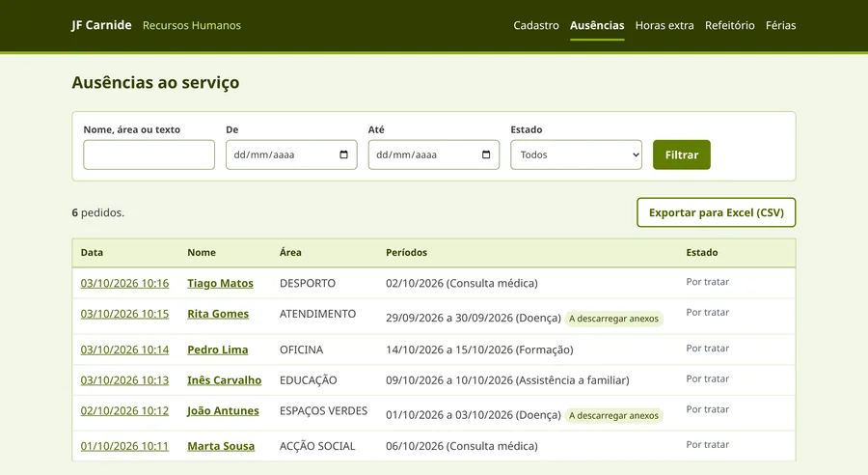This screenshot has width=868, height=475.
Task: Open Marta Sousa profile link
Action: click(221, 446)
